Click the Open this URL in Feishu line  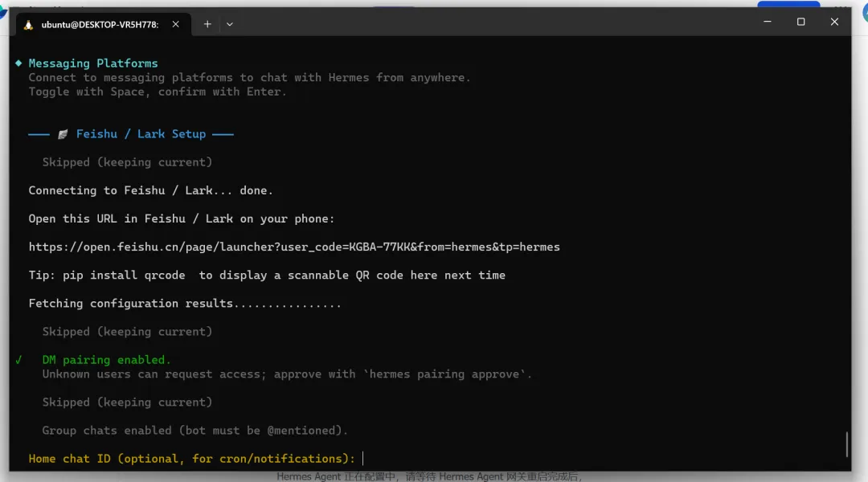[182, 219]
